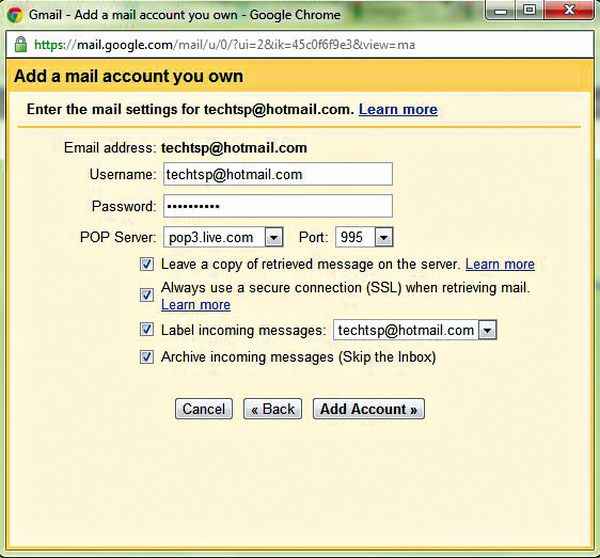Open Learn more link about leaving copy on server

pos(500,264)
